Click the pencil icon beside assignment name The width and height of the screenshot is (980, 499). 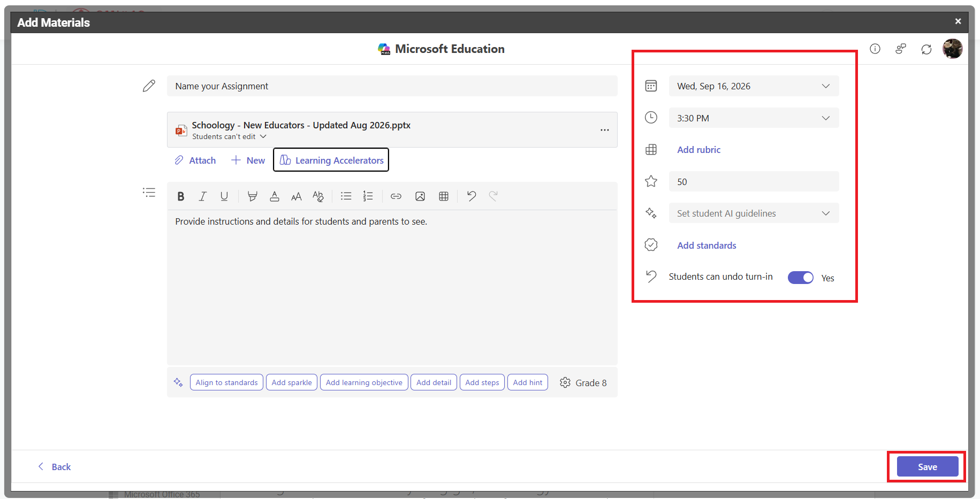[x=149, y=86]
